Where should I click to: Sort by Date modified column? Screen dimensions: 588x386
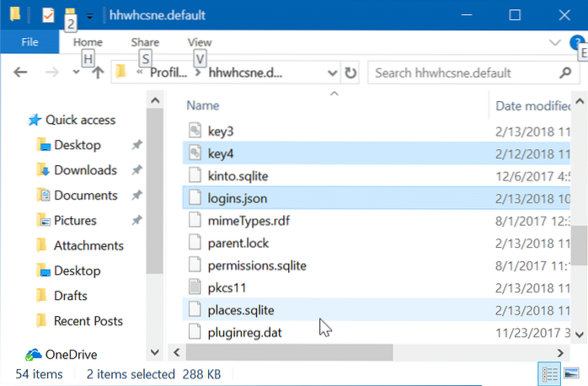(536, 105)
